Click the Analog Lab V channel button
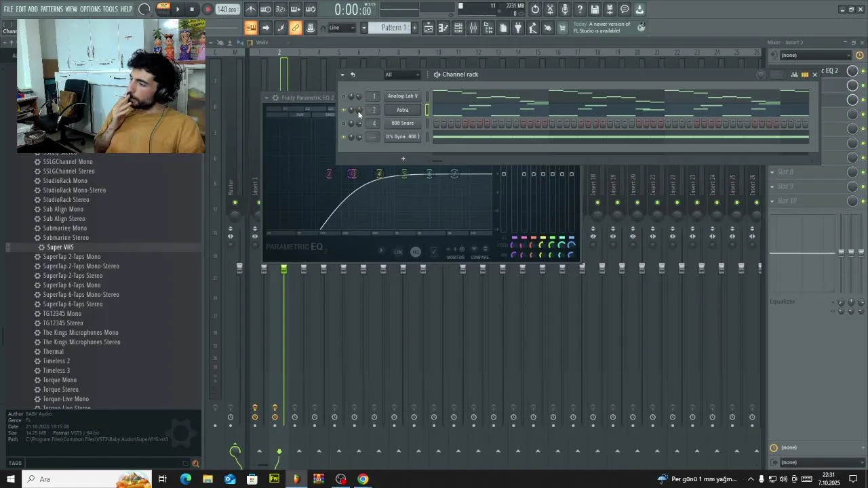 point(402,96)
